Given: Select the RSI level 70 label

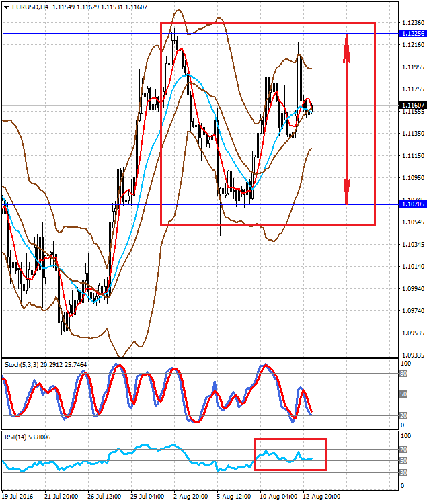Looking at the screenshot, I should pyautogui.click(x=403, y=450).
